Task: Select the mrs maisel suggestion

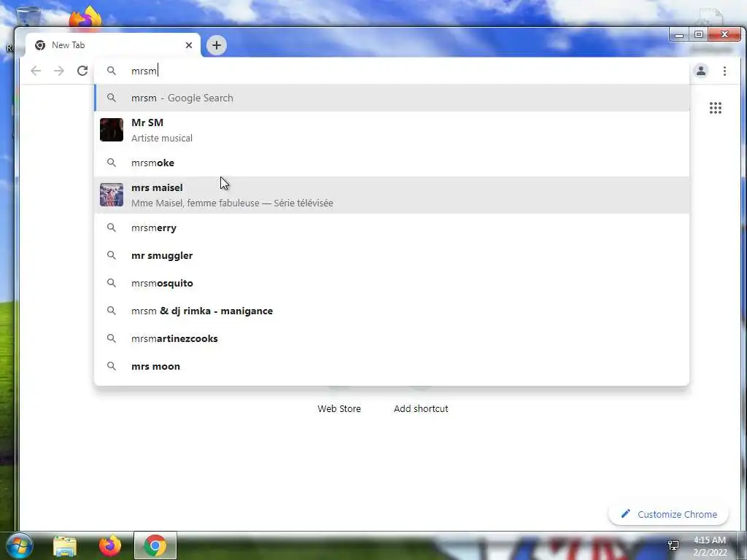Action: [392, 195]
